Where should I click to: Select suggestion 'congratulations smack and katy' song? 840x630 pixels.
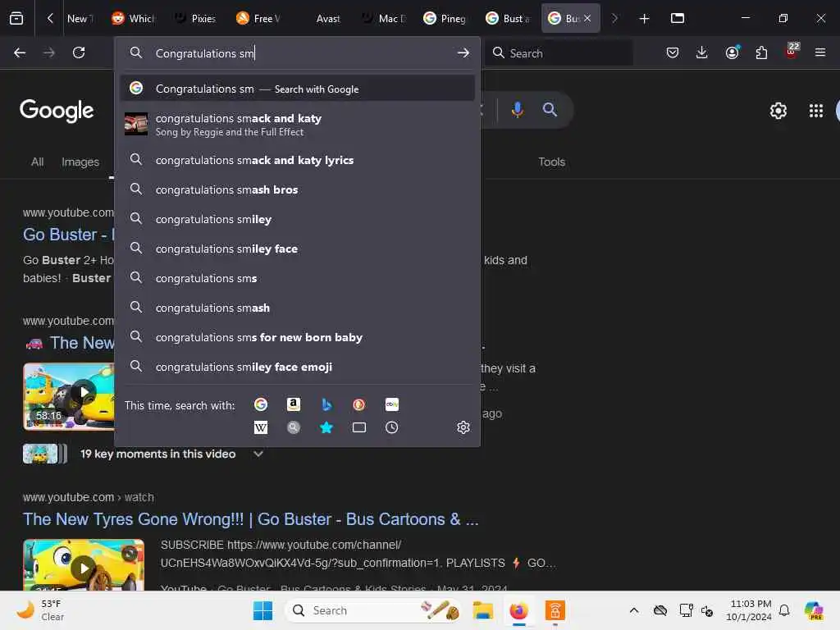(x=297, y=125)
